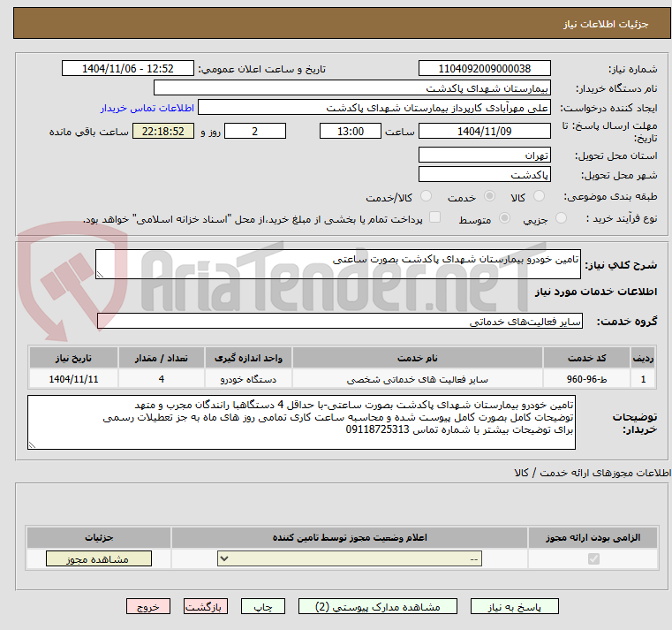Click the requester field علی مهرآبادی
Screen dimensions: 672x630
click(374, 108)
